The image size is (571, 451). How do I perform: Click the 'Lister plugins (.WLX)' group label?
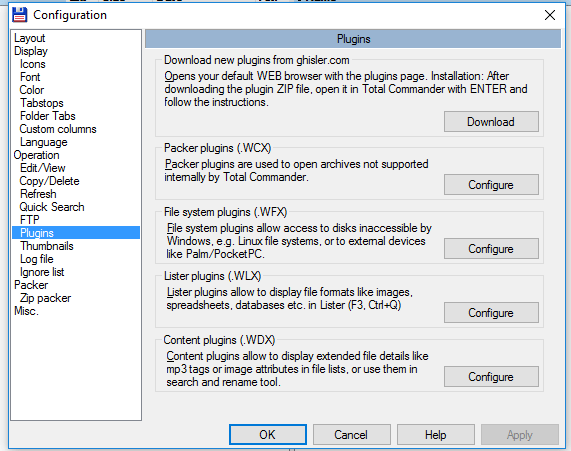pos(212,276)
